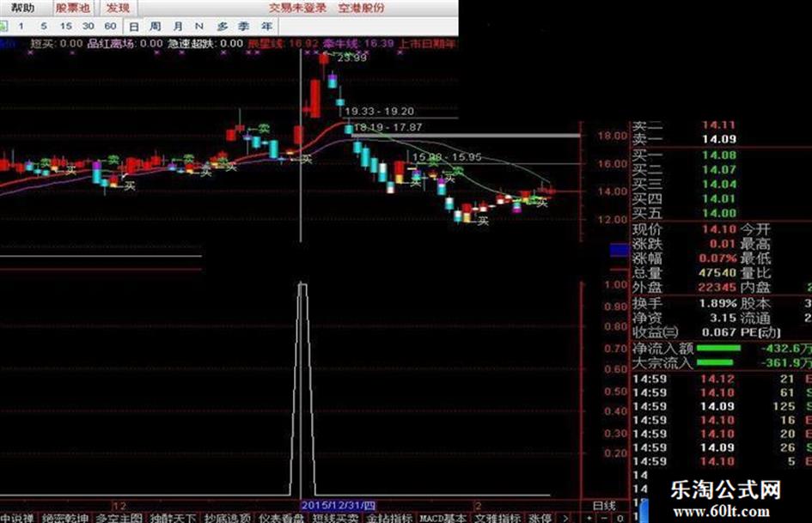
Task: Click the 发现 discover button
Action: [x=118, y=8]
